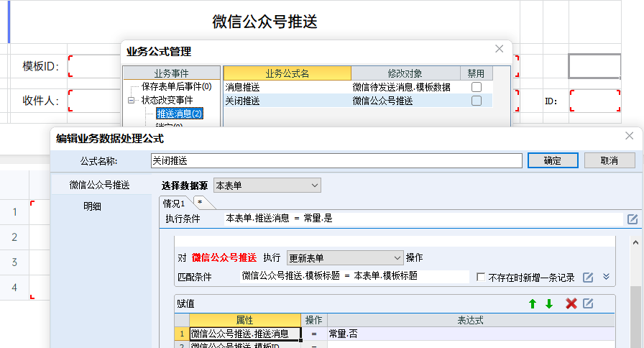Expand matching options with double chevron icon
The image size is (644, 348).
[606, 277]
